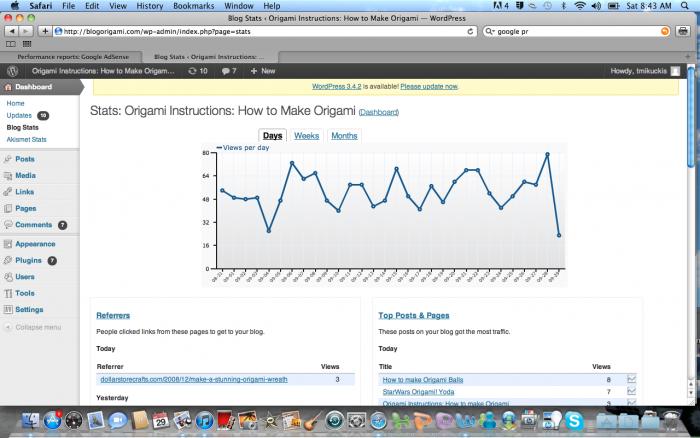Open the Comments section in sidebar
This screenshot has height=438, width=700.
pyautogui.click(x=33, y=225)
